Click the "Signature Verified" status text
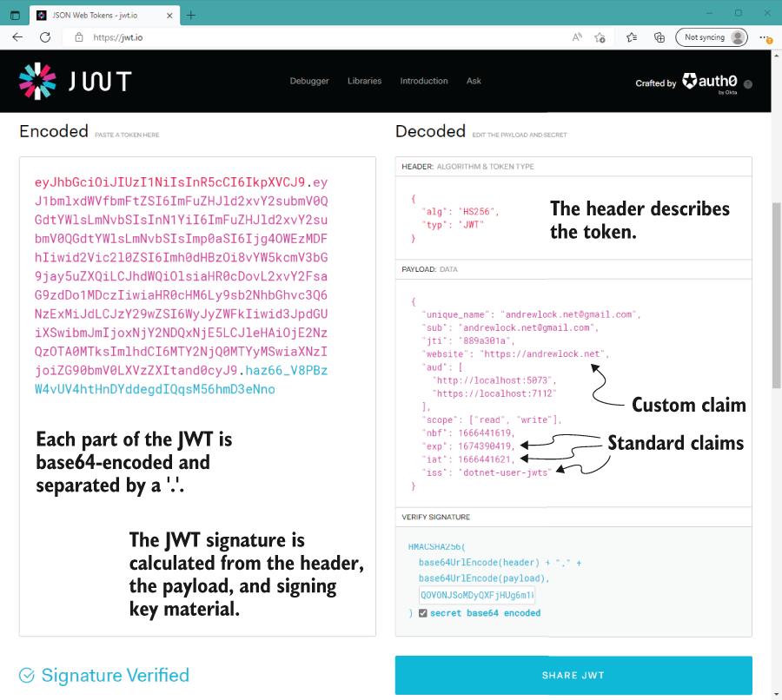 point(116,675)
